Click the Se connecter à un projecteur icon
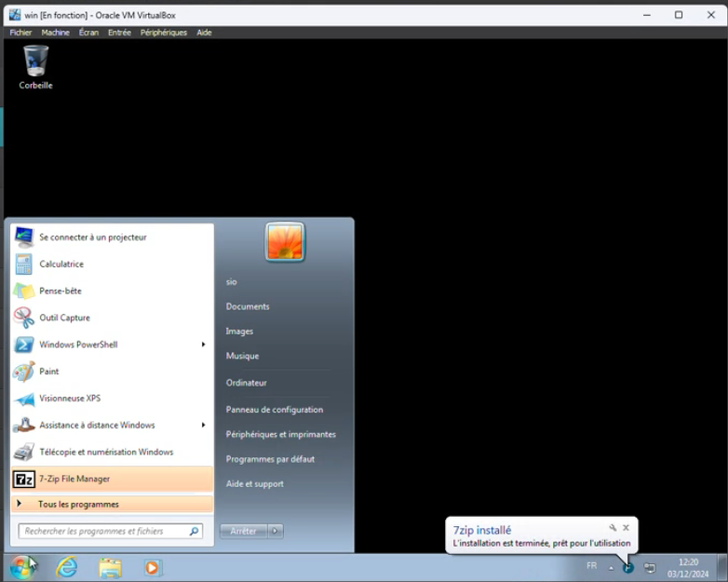 23,237
